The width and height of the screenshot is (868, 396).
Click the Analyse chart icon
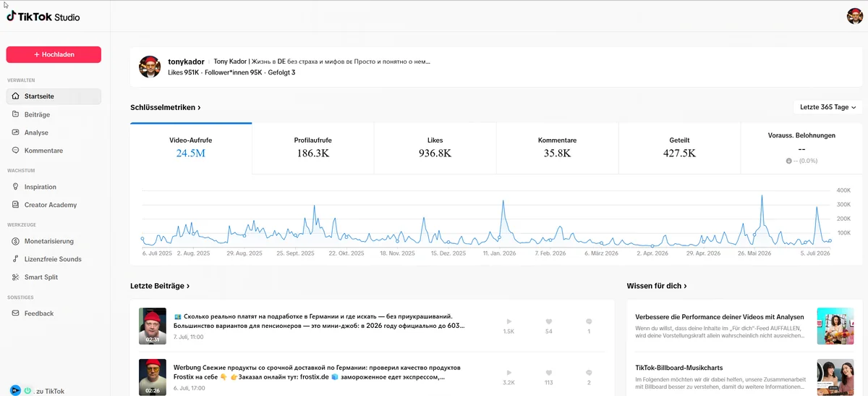tap(17, 132)
